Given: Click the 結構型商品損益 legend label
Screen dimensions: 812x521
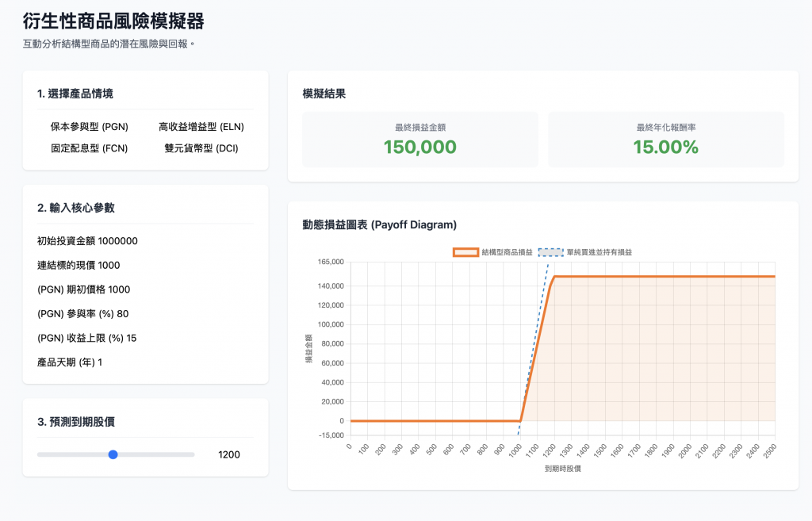Looking at the screenshot, I should pos(507,252).
